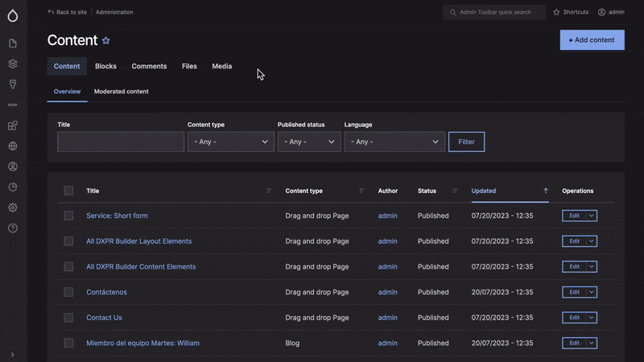644x362 pixels.
Task: Open the Structure layers icon in sidebar
Action: point(12,64)
